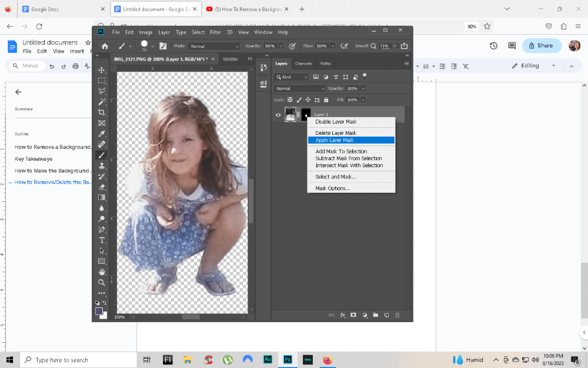
Task: Toggle lock all padlock icon
Action: 326,100
